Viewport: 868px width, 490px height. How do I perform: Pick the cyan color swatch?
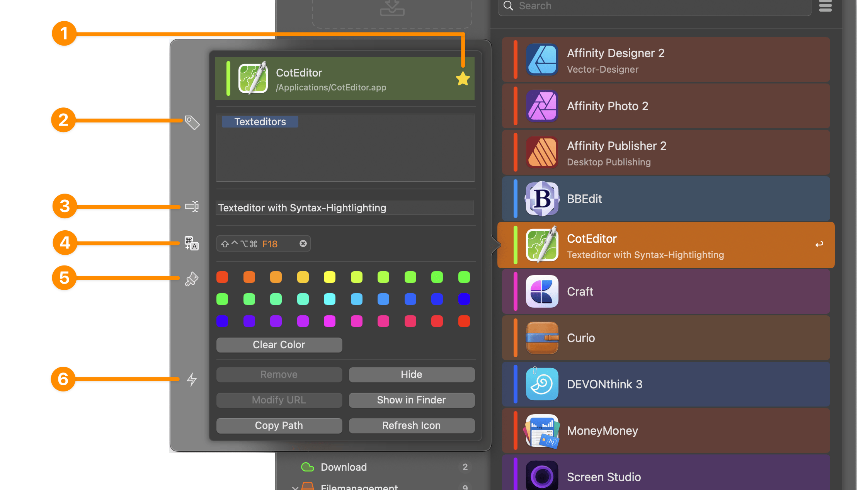[x=330, y=299]
